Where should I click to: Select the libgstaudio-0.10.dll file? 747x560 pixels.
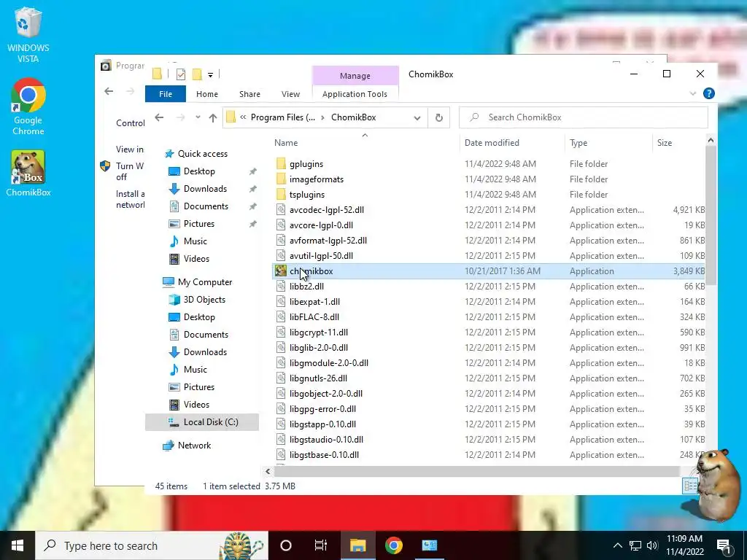326,439
